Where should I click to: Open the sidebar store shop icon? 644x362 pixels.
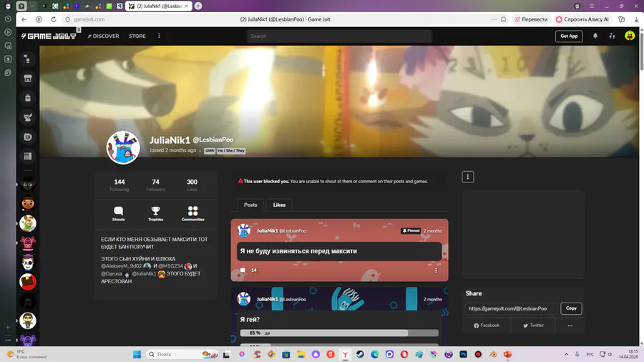tap(27, 79)
